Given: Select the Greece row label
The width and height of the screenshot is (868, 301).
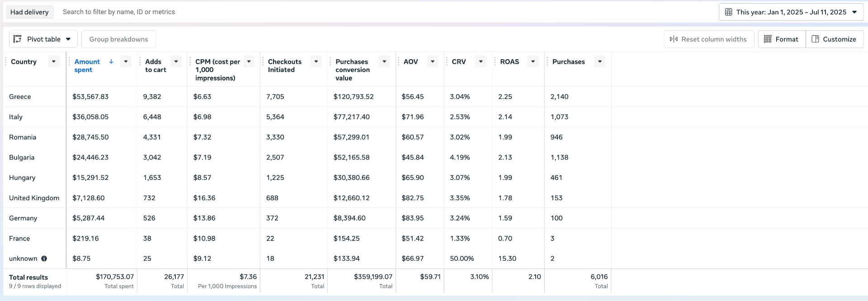Looking at the screenshot, I should pos(20,97).
